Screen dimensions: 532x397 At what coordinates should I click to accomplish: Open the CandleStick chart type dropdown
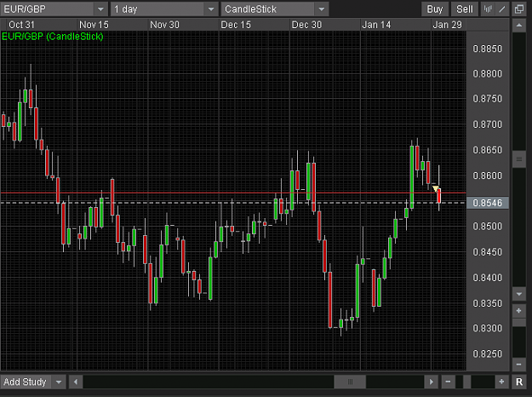[x=321, y=9]
